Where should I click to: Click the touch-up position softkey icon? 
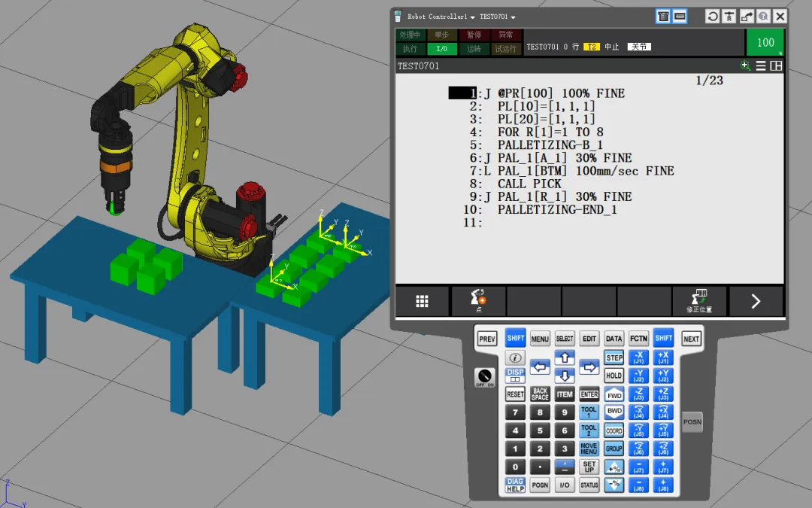pyautogui.click(x=700, y=301)
